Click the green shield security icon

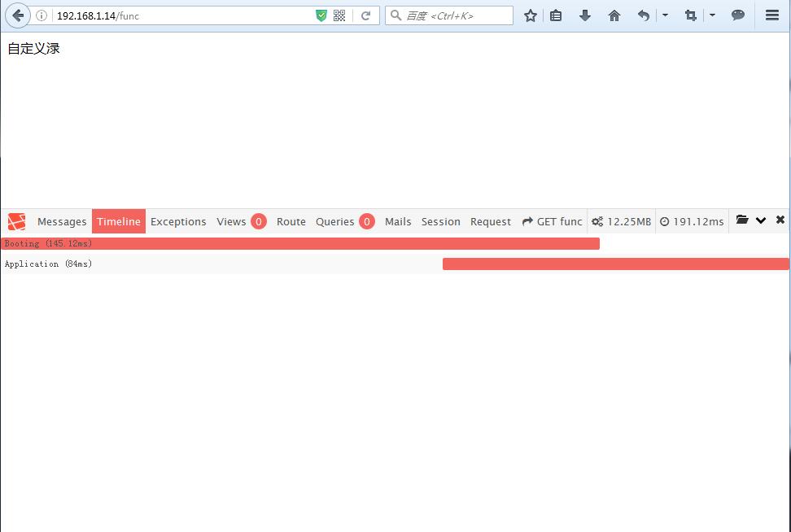(321, 15)
